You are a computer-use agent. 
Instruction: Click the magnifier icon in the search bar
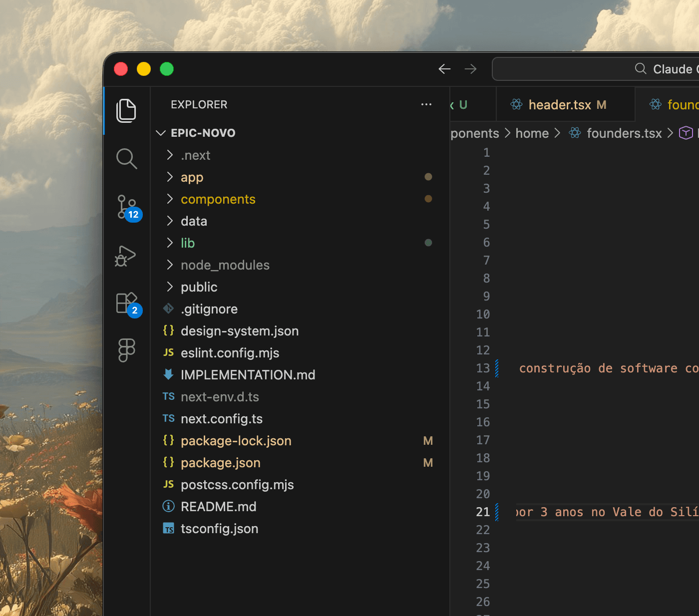click(x=640, y=69)
